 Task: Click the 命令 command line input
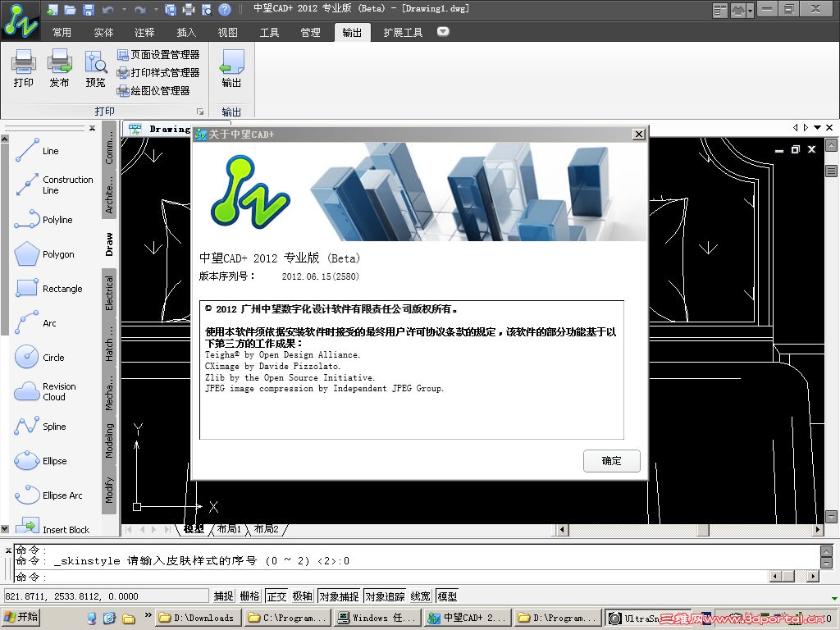[391, 577]
